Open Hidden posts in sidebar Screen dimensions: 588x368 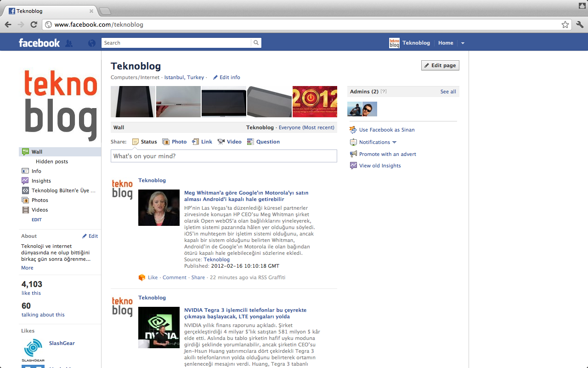[x=52, y=161]
